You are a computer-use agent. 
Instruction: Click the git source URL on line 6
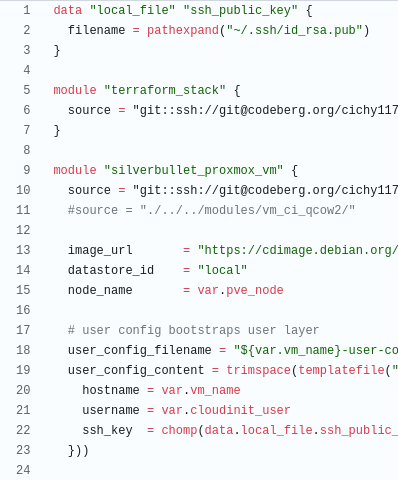[x=265, y=110]
